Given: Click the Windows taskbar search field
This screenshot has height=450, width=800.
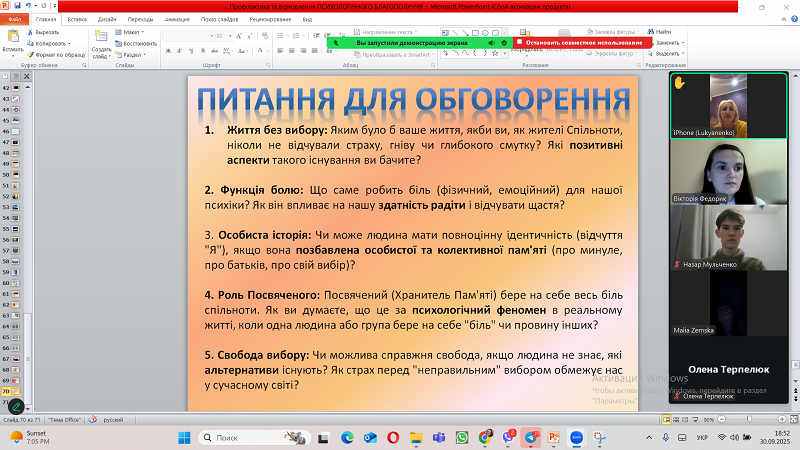Looking at the screenshot, I should pos(240,437).
